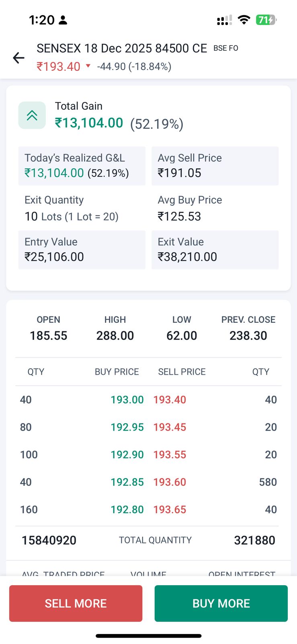Tap the back arrow icon
Screen dimensions: 297x644
(x=18, y=58)
